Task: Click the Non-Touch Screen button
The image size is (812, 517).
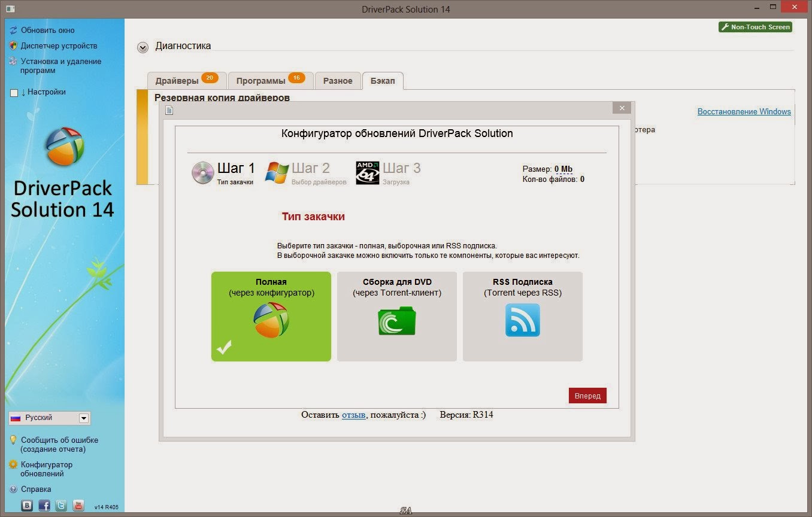Action: (755, 26)
